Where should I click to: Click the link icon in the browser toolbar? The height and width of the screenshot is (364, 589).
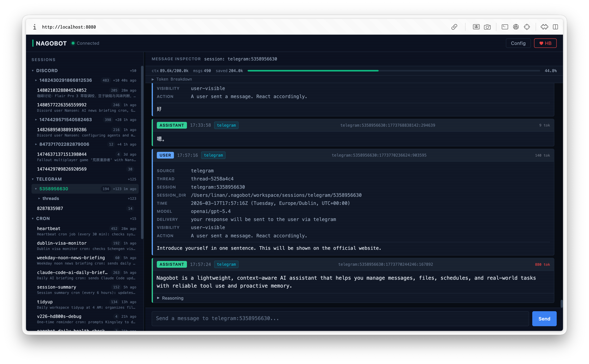coord(454,27)
